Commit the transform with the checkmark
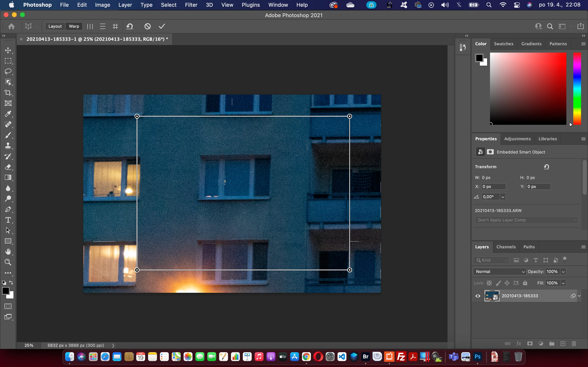 [162, 26]
